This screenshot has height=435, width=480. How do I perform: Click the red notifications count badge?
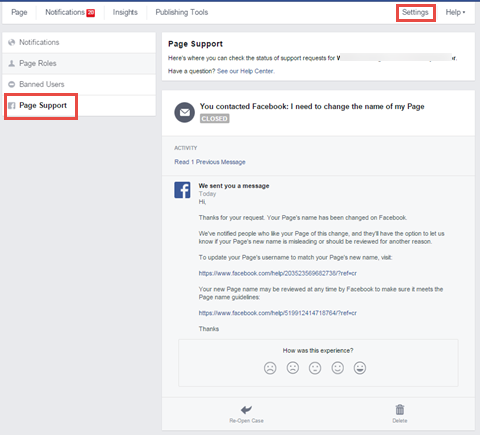pyautogui.click(x=91, y=13)
